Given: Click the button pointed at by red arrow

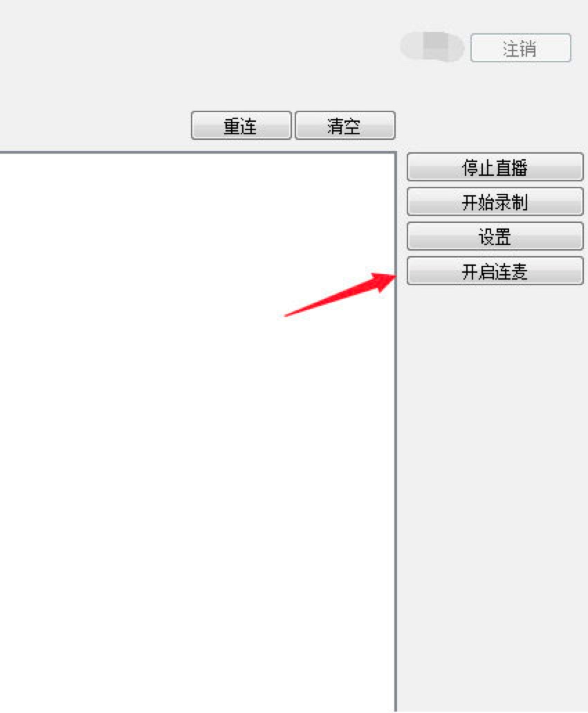Looking at the screenshot, I should click(495, 271).
